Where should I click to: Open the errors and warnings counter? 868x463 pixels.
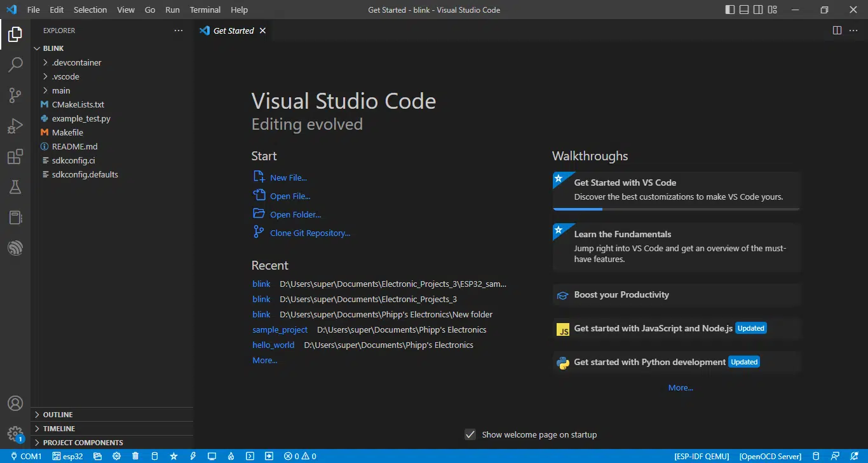[x=300, y=456]
